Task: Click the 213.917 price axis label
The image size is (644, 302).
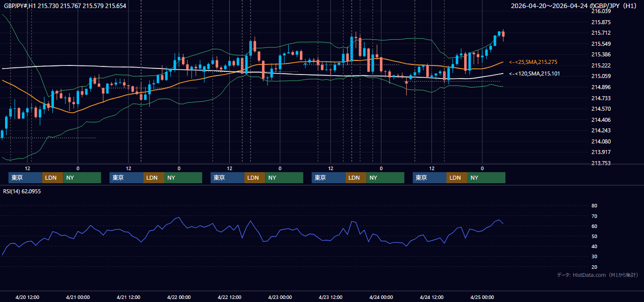Action: [x=601, y=152]
